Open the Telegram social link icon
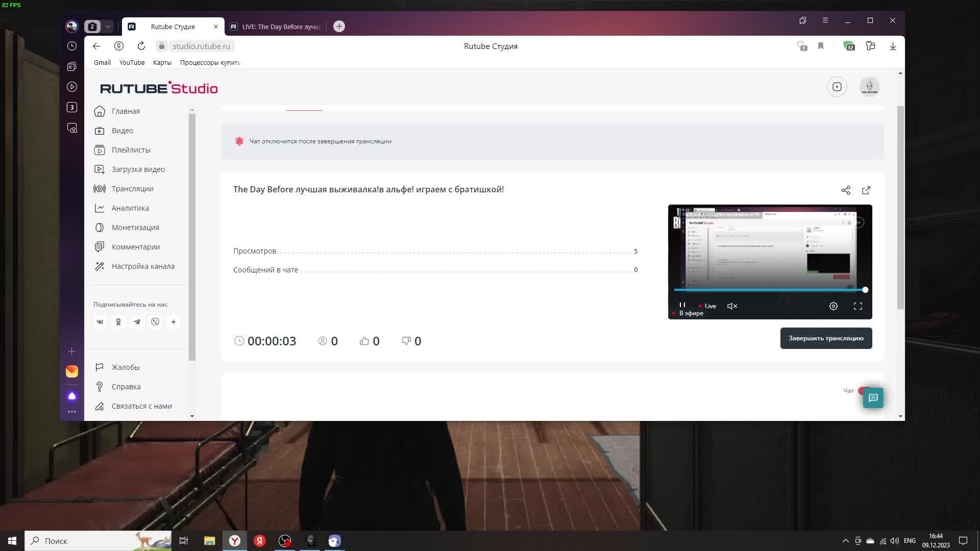 click(x=137, y=322)
